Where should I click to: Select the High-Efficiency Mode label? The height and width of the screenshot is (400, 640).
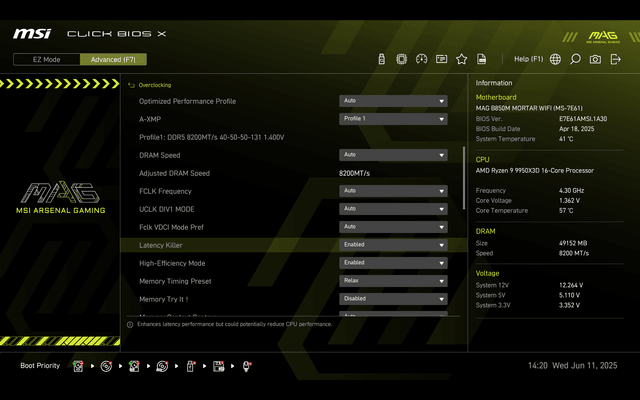point(172,263)
